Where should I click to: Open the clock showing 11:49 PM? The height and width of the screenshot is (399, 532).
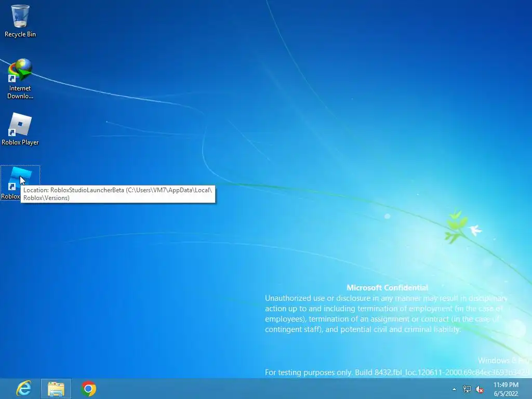pyautogui.click(x=506, y=389)
